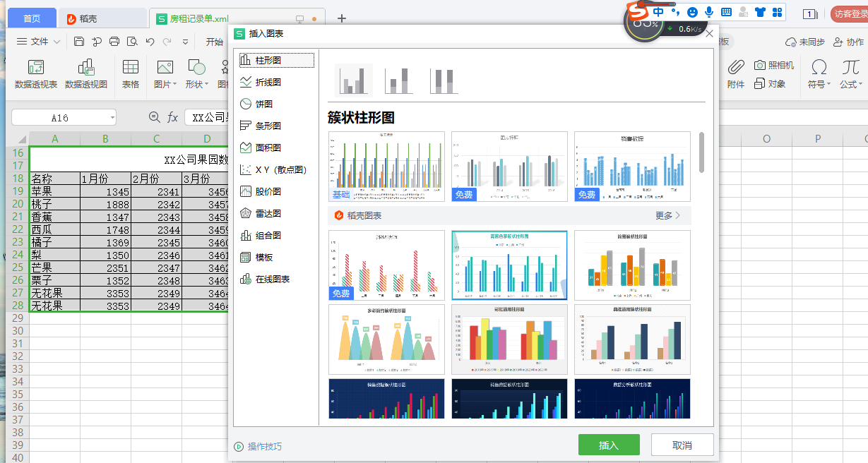This screenshot has height=463, width=868.
Task: Click the fx insert function icon
Action: (172, 117)
